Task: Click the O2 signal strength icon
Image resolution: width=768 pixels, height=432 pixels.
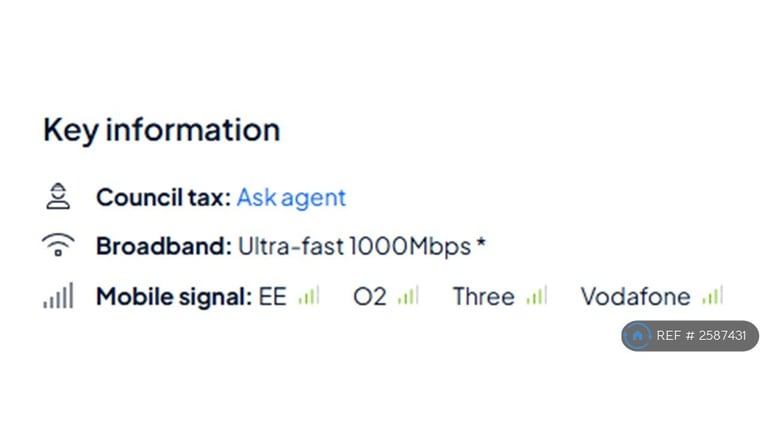Action: point(408,295)
